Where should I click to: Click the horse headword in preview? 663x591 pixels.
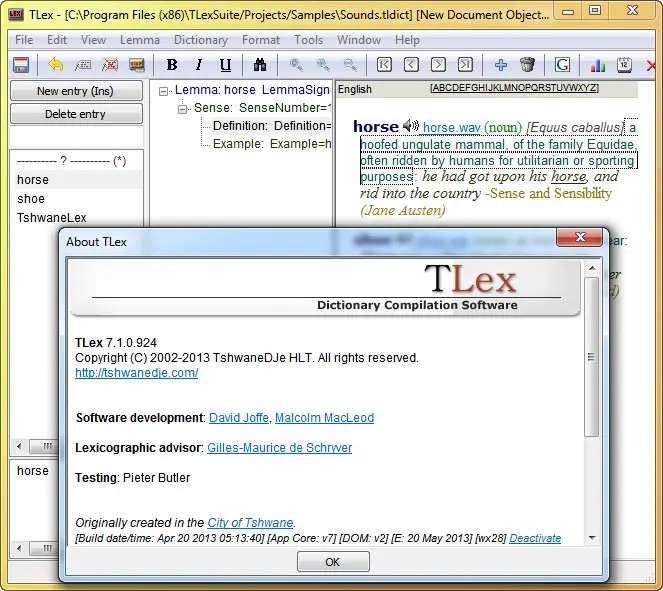pos(376,126)
